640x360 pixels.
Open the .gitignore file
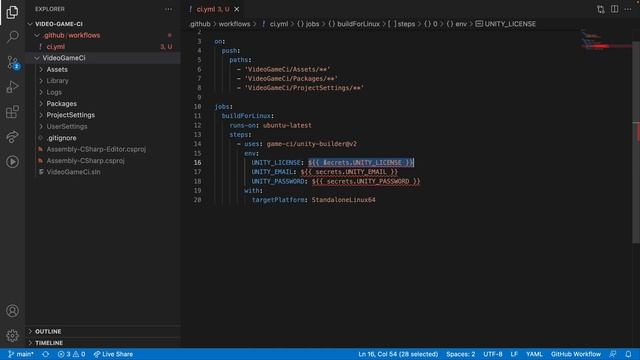point(103,138)
